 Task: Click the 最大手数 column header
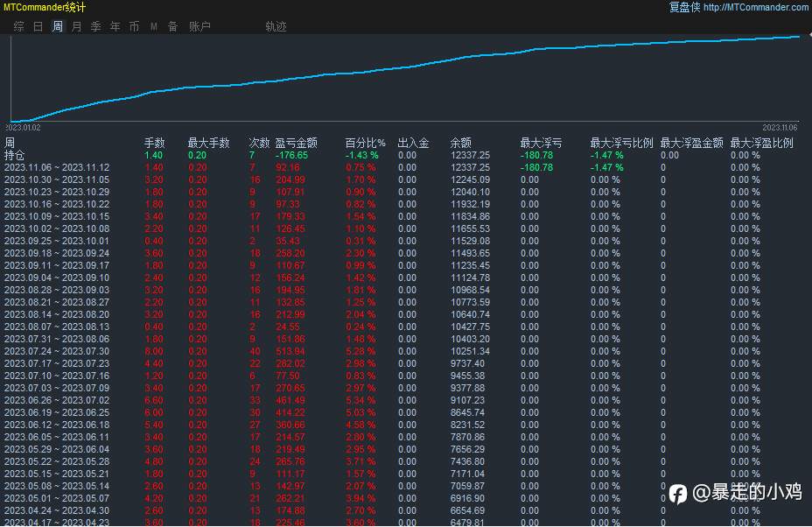pos(209,143)
